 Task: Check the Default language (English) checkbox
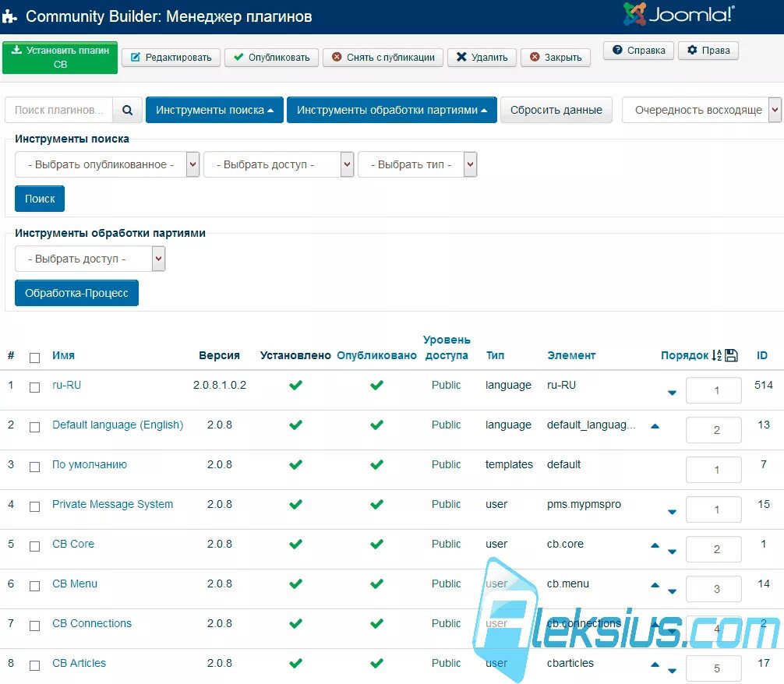point(34,427)
